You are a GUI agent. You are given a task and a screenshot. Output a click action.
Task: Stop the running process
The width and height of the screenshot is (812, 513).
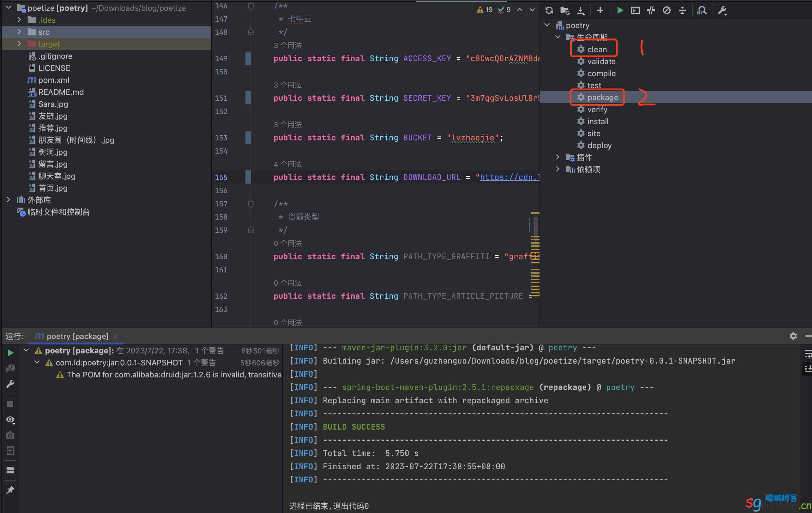(10, 404)
